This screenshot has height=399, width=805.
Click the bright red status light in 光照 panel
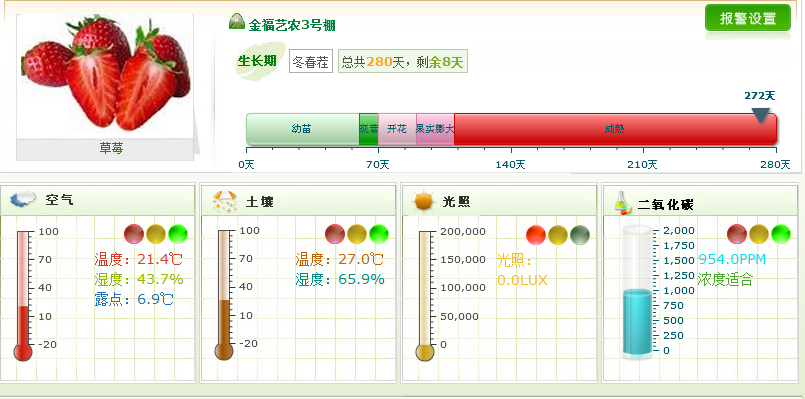pyautogui.click(x=536, y=235)
